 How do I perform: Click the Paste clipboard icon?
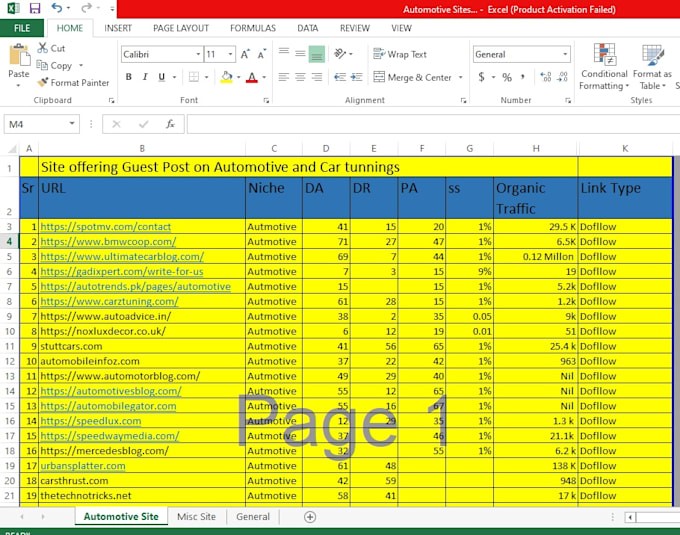pos(19,55)
